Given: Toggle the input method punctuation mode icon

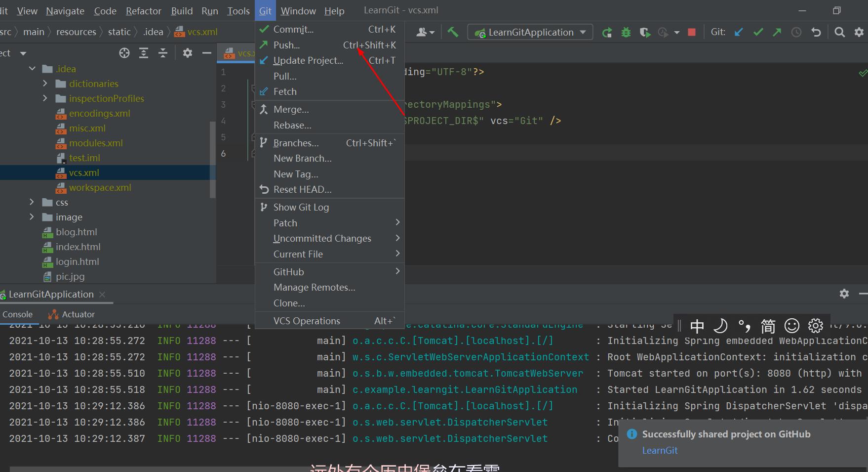Looking at the screenshot, I should (745, 326).
